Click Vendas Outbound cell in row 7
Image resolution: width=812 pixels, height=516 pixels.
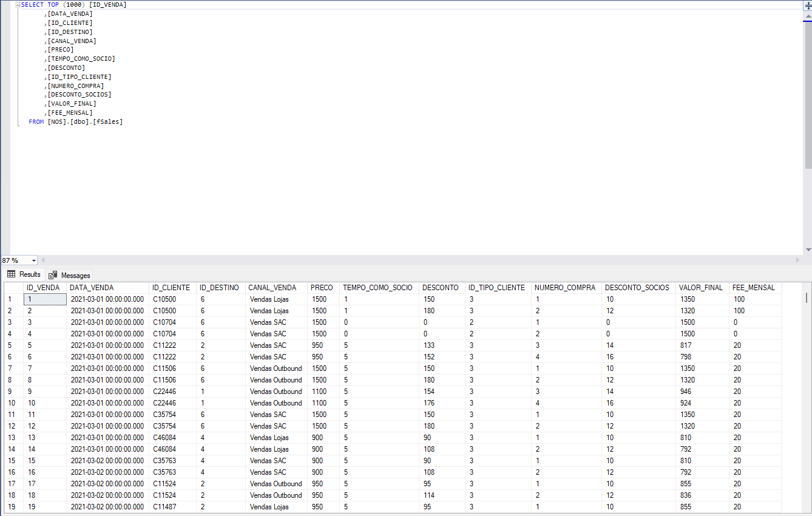(x=277, y=368)
